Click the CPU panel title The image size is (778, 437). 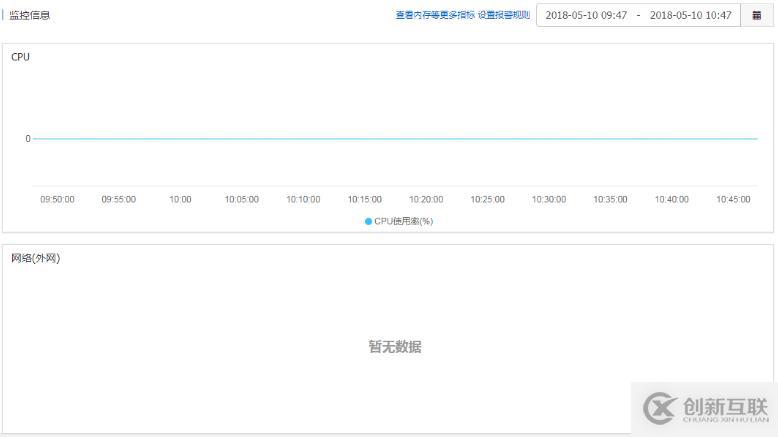pos(20,57)
